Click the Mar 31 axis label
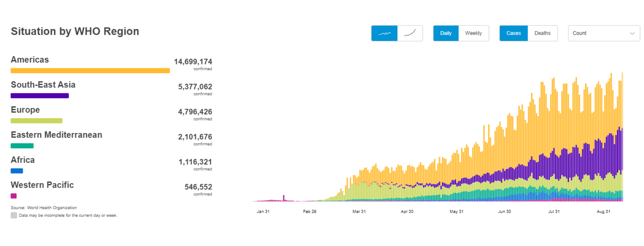Image resolution: width=644 pixels, height=246 pixels. (359, 211)
